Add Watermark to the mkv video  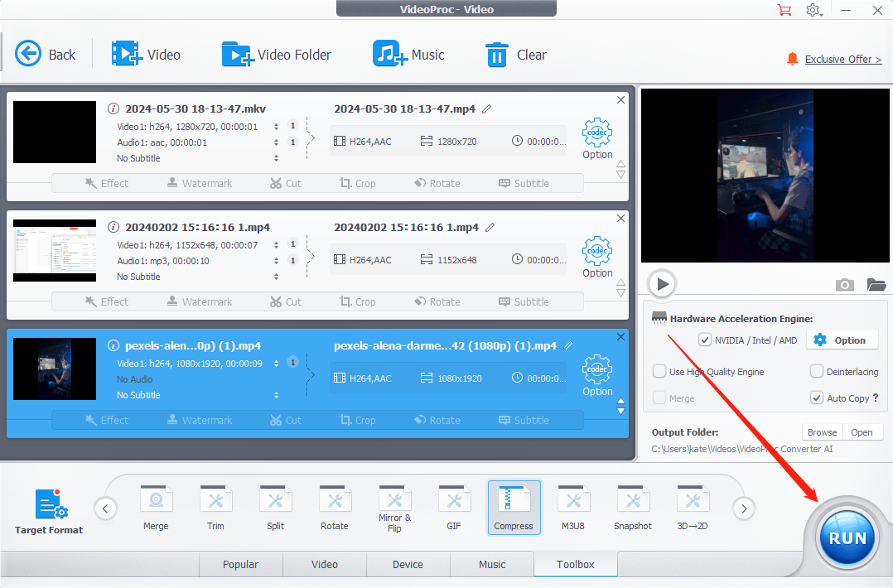pyautogui.click(x=200, y=183)
